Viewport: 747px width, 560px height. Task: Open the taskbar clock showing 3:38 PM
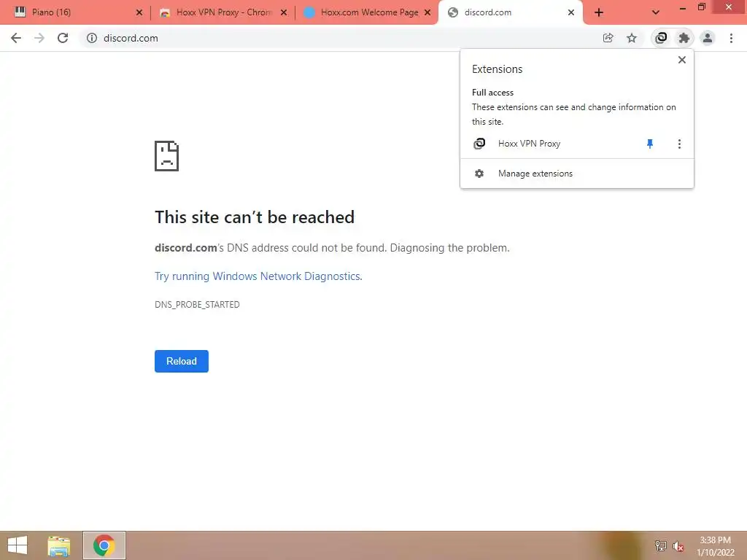point(716,546)
